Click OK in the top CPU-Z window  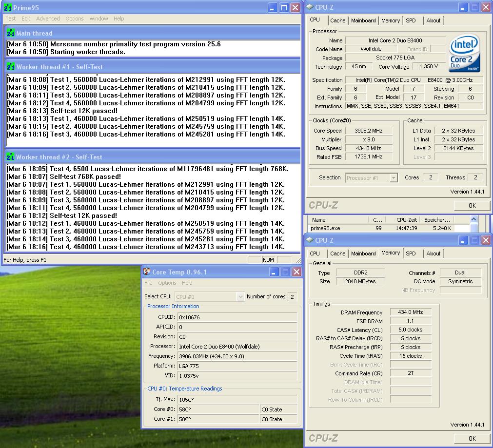pyautogui.click(x=472, y=205)
